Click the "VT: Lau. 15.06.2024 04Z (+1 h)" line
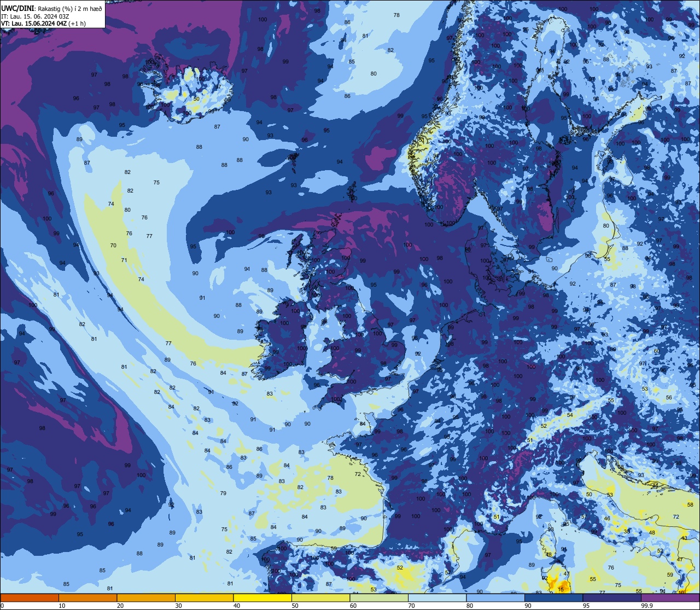 [x=43, y=24]
